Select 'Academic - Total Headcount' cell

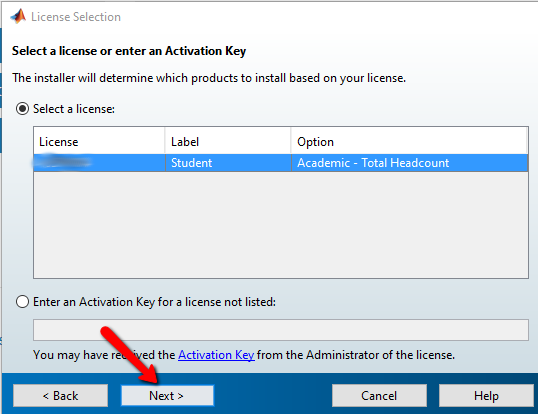(x=410, y=163)
